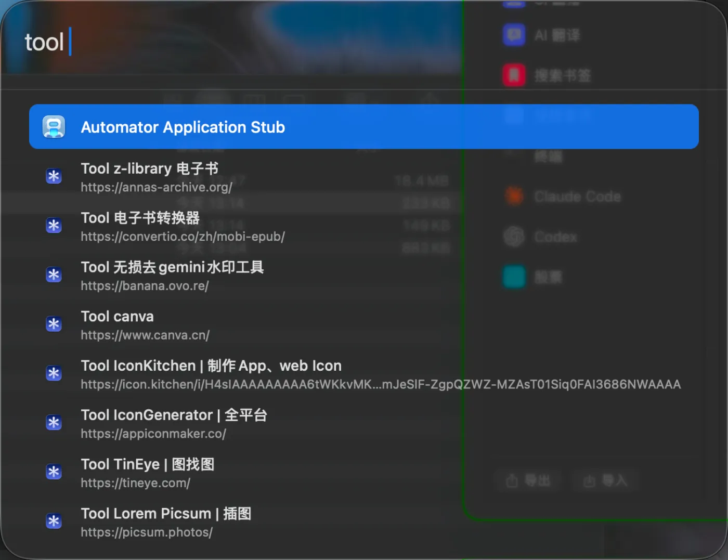
Task: Click the bookmark icon beside Tool Lorem Picsum
Action: click(x=54, y=522)
